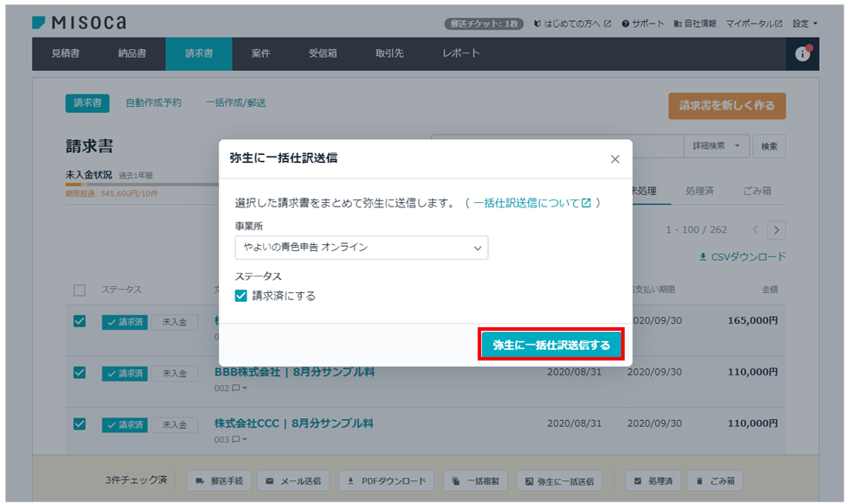The height and width of the screenshot is (504, 846).
Task: Open the 納品書 tab
Action: pyautogui.click(x=132, y=53)
